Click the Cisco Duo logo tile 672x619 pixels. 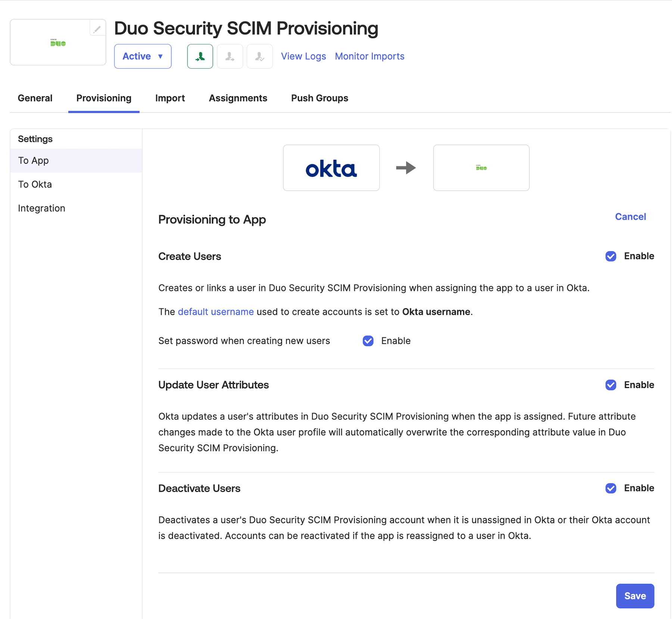(481, 168)
